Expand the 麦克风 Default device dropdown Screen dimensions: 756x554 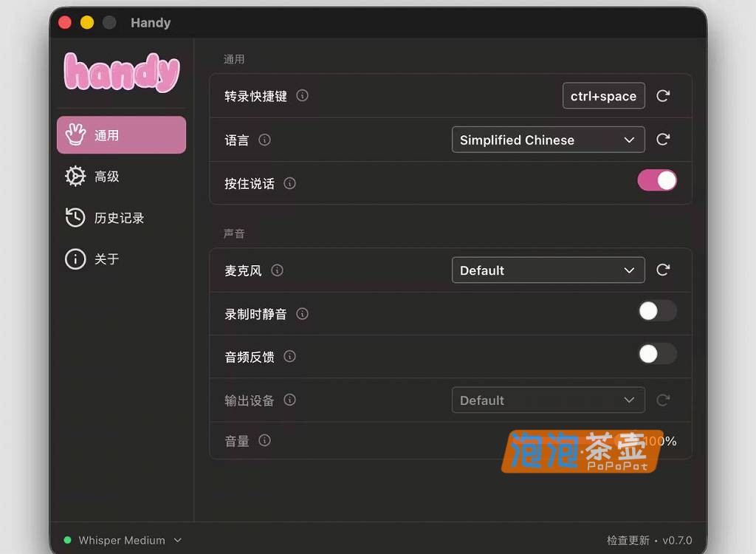coord(548,270)
